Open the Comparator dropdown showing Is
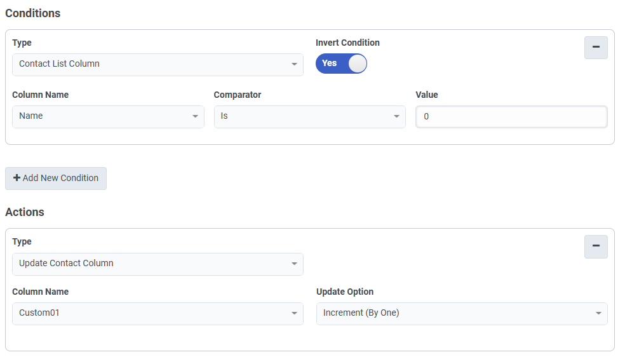625x364 pixels. click(309, 116)
